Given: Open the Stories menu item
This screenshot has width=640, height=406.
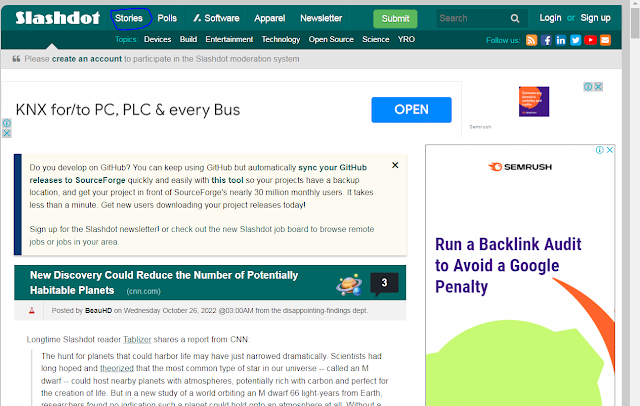Looking at the screenshot, I should coord(129,18).
